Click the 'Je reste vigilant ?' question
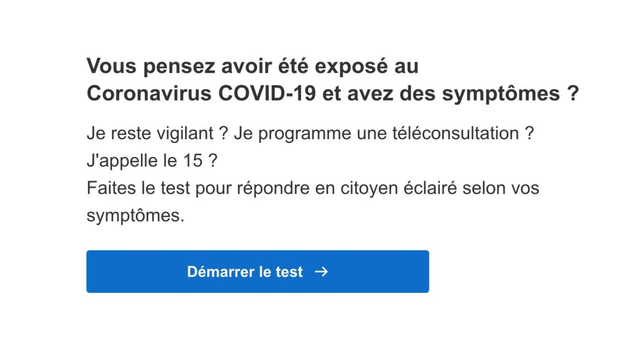This screenshot has height=348, width=644. point(157,134)
